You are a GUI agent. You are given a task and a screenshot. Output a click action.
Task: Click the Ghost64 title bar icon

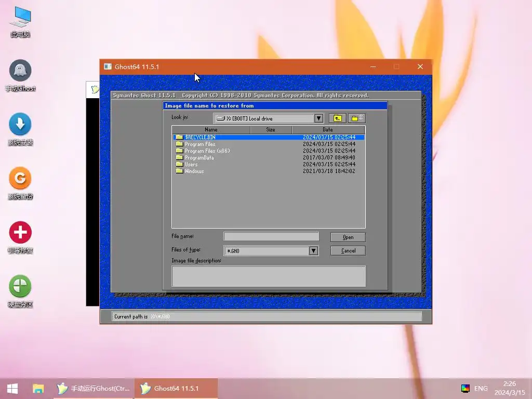coord(108,66)
